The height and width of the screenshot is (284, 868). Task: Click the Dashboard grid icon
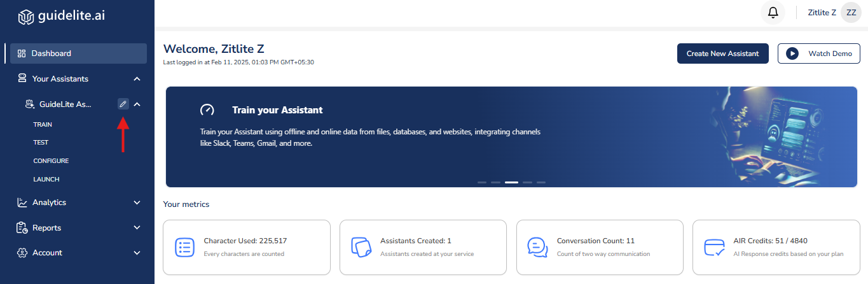click(22, 53)
